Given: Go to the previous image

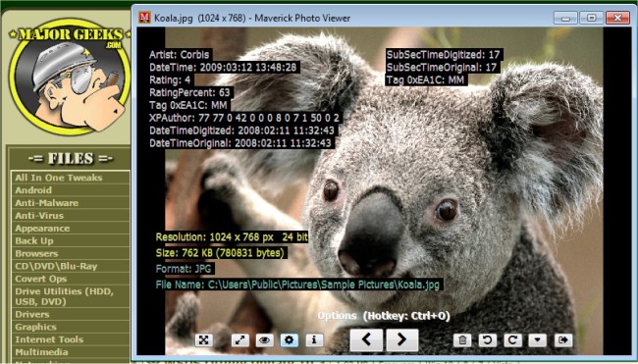Looking at the screenshot, I should [x=366, y=339].
